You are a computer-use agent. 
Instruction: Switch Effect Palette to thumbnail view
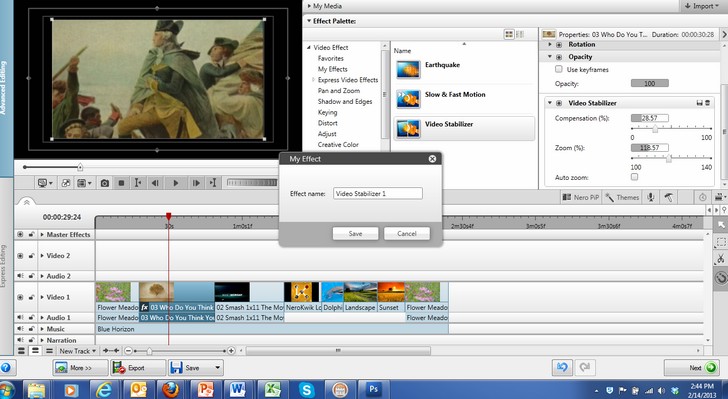click(x=509, y=34)
